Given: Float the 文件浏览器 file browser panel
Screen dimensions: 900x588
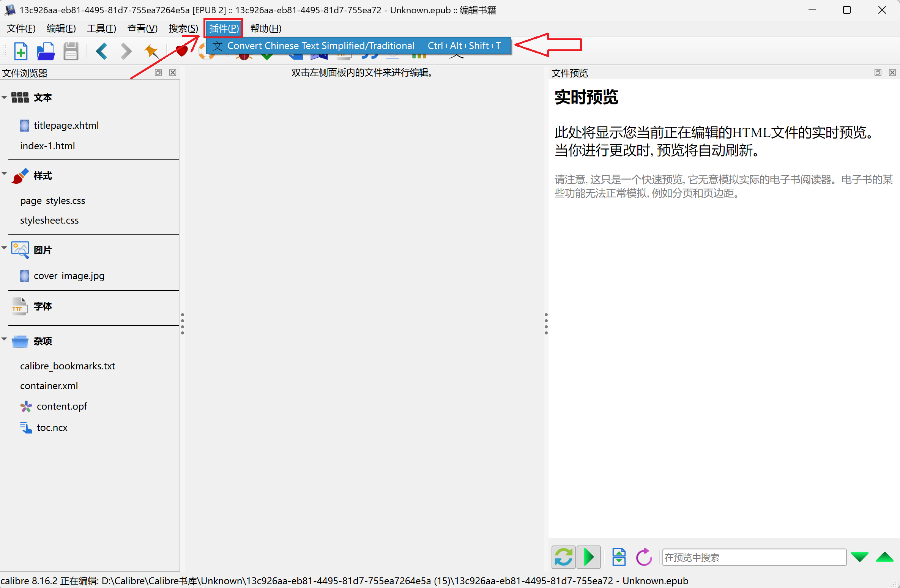Looking at the screenshot, I should (158, 73).
